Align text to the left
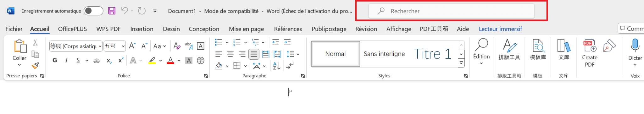 coord(219,54)
